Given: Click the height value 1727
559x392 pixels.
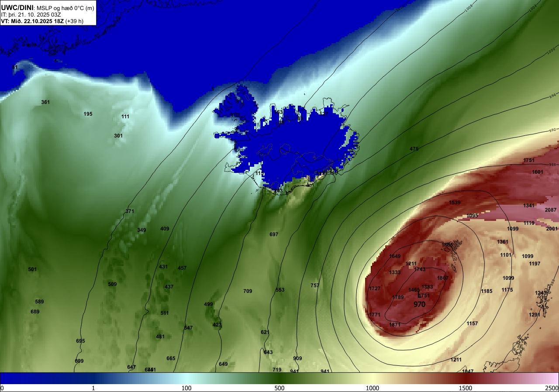Looking at the screenshot, I should (x=375, y=289).
